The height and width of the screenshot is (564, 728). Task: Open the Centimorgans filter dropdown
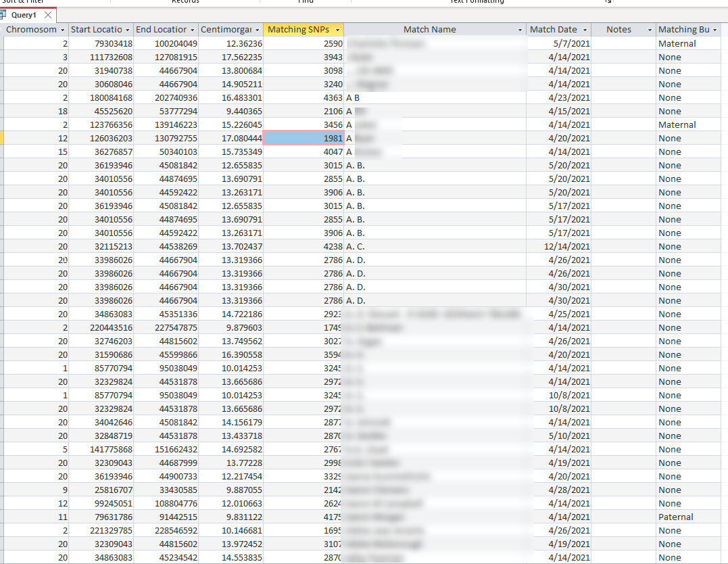coord(257,29)
